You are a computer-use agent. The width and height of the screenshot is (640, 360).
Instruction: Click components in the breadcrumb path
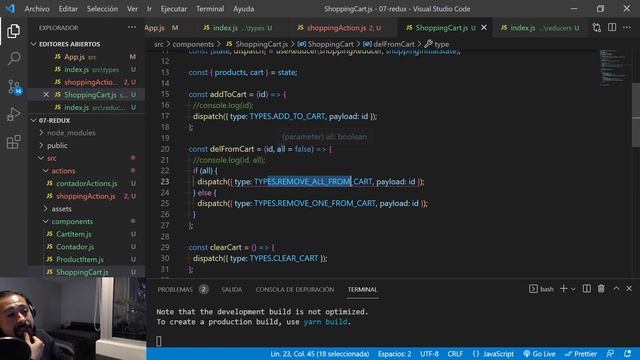pyautogui.click(x=193, y=44)
